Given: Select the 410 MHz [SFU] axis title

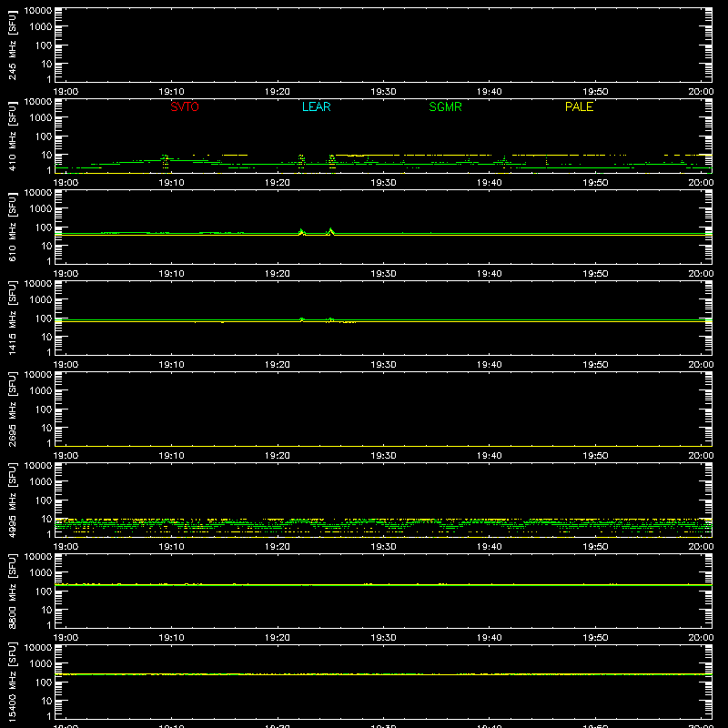Looking at the screenshot, I should click(x=12, y=136).
